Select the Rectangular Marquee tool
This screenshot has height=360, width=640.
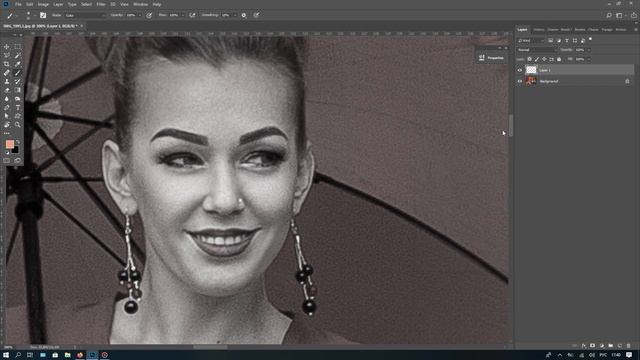pyautogui.click(x=18, y=47)
